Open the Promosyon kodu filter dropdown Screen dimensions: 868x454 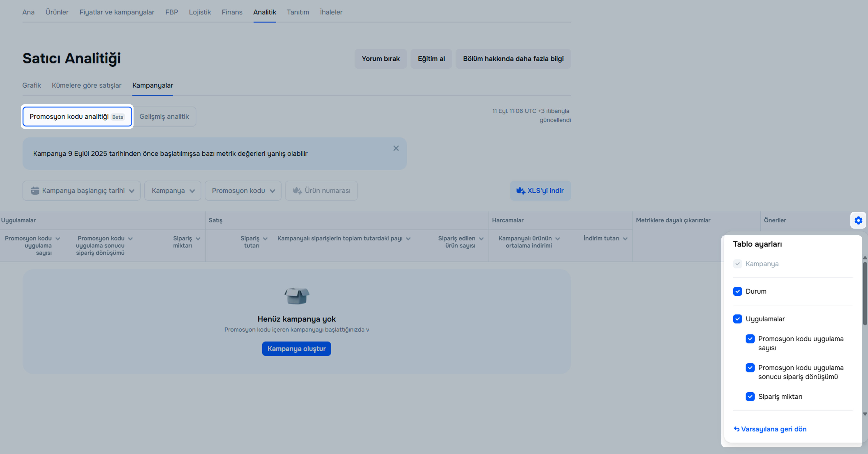coord(243,191)
